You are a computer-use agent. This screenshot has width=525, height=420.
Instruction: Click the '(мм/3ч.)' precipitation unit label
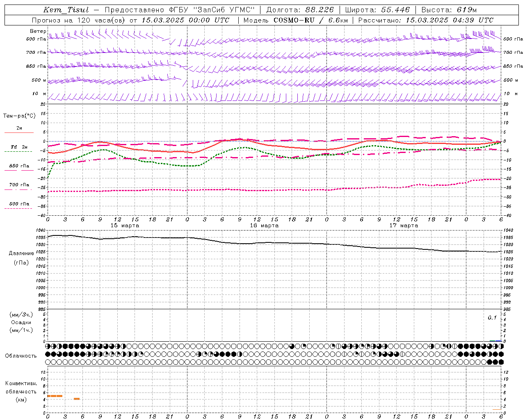coord(21,315)
